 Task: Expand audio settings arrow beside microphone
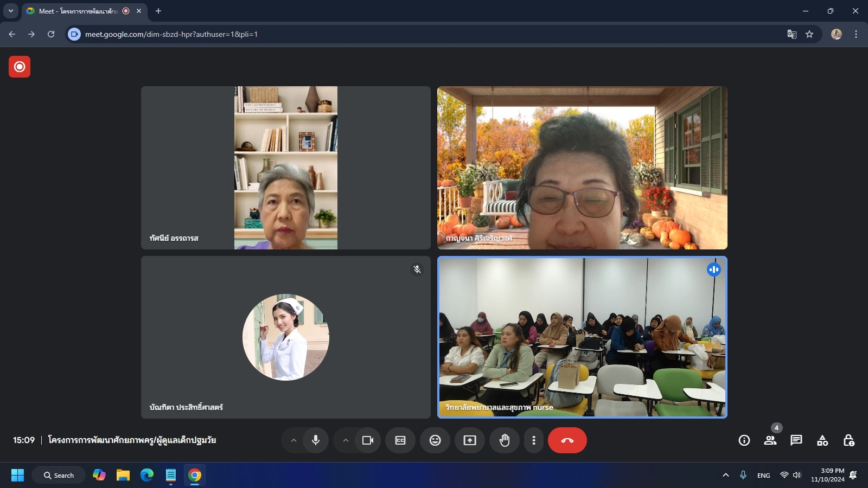[x=293, y=440]
